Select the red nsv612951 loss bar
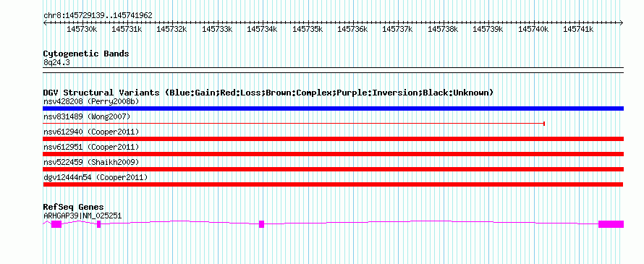This screenshot has height=264, width=644. [x=333, y=154]
